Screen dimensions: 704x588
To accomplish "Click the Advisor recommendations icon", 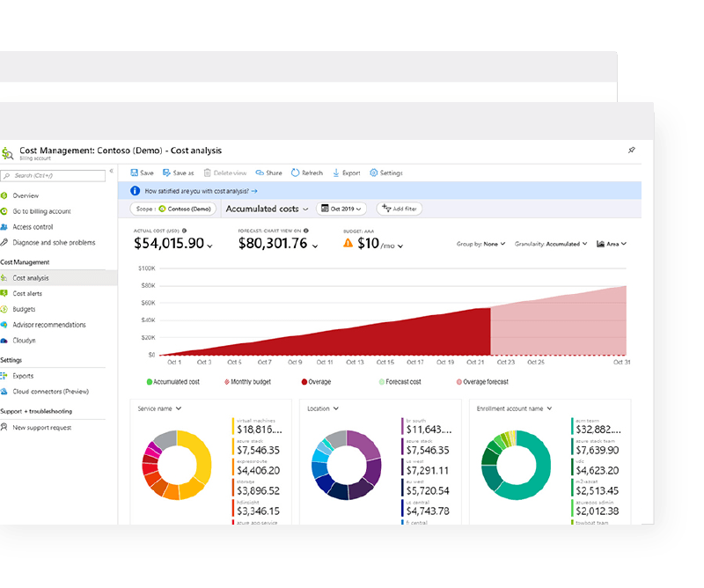I will [4, 325].
